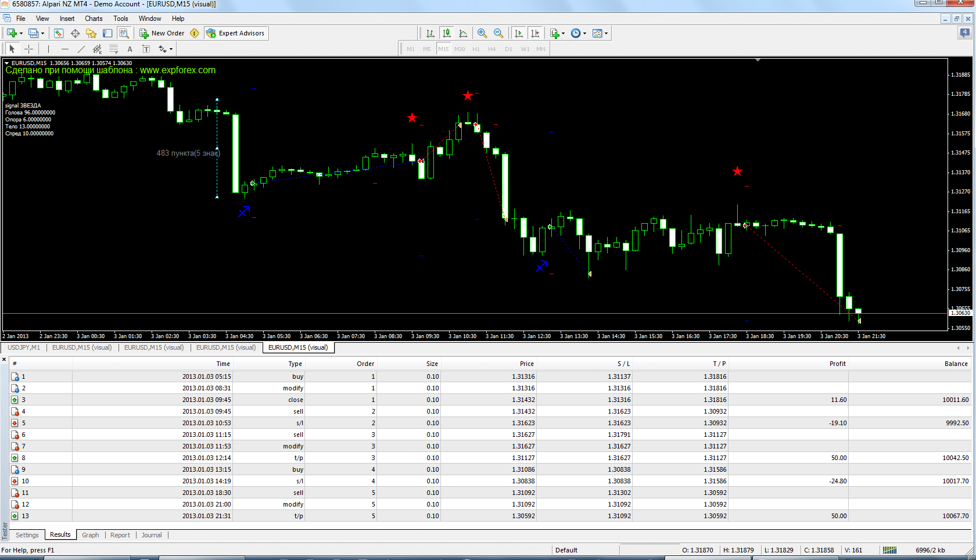Open the tester Graph tab

(x=90, y=535)
